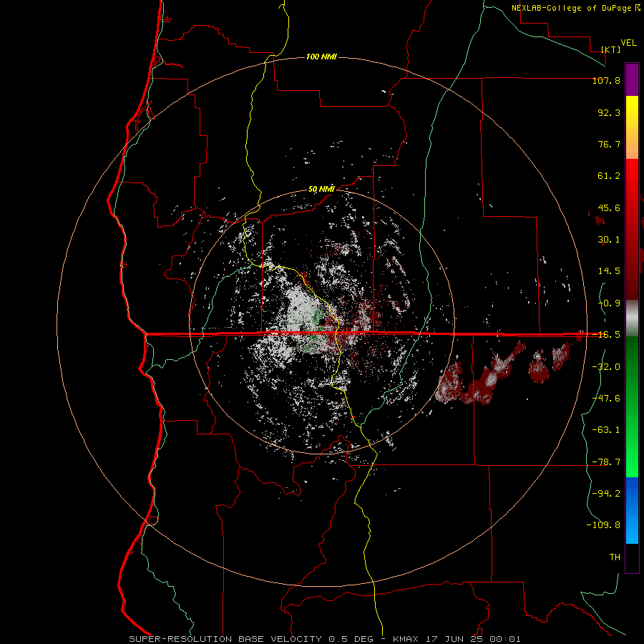This screenshot has width=644, height=644.
Task: Pick the blue band on color scale
Action: coord(632,510)
